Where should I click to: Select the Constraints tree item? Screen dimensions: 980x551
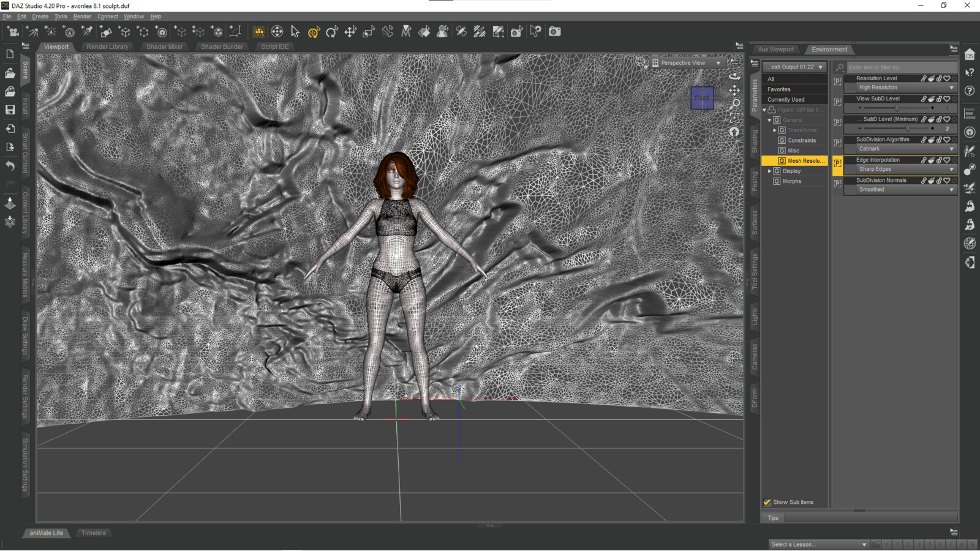pyautogui.click(x=802, y=140)
